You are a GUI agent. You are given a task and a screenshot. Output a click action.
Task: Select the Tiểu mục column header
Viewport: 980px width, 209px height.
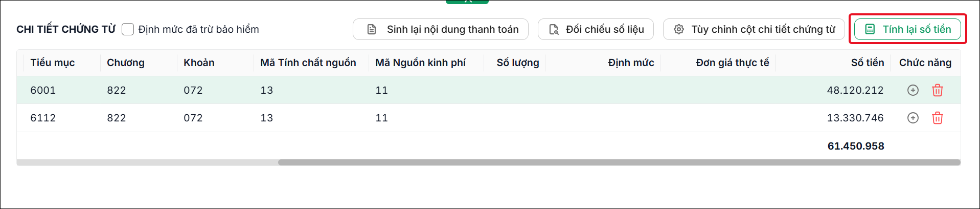(x=53, y=62)
